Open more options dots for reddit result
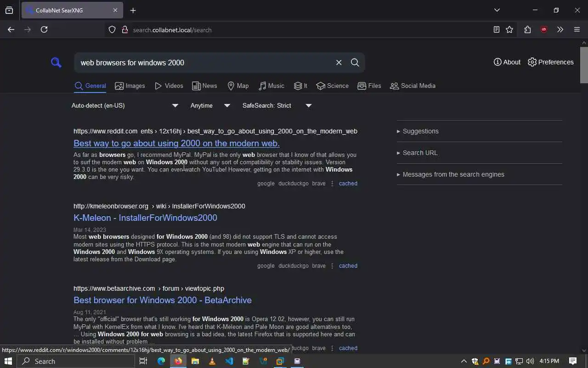 pos(332,183)
